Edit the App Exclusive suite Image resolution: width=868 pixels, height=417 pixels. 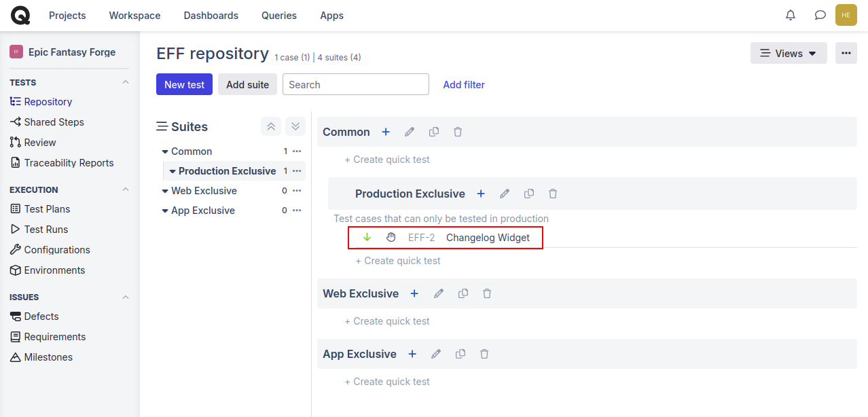click(436, 354)
